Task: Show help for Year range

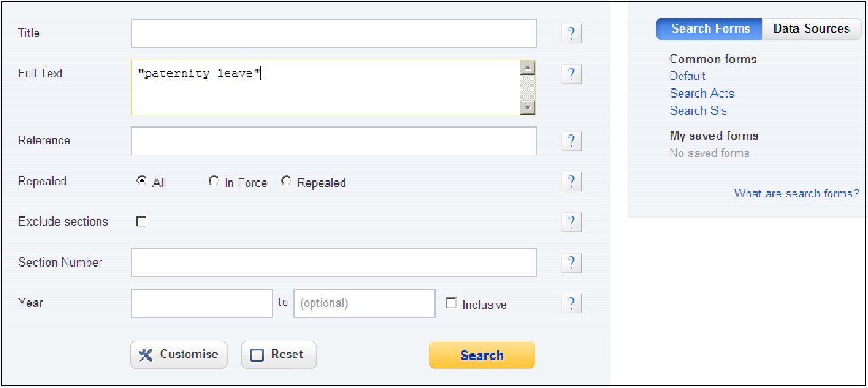Action: click(x=571, y=303)
